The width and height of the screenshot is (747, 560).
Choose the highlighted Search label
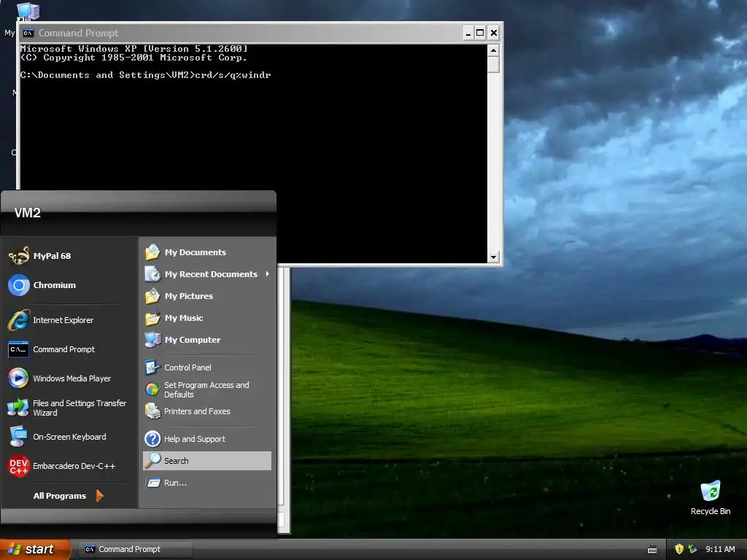click(x=177, y=461)
